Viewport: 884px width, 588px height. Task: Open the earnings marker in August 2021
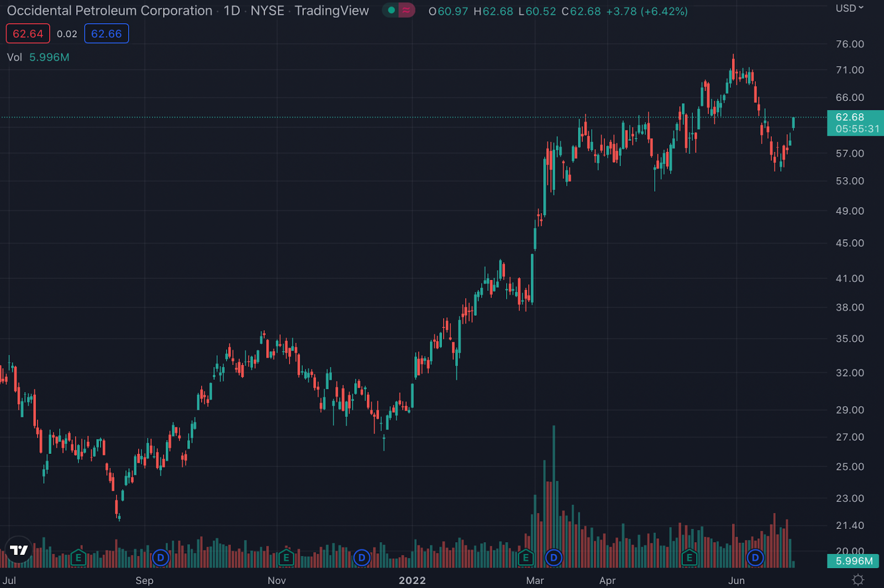78,558
